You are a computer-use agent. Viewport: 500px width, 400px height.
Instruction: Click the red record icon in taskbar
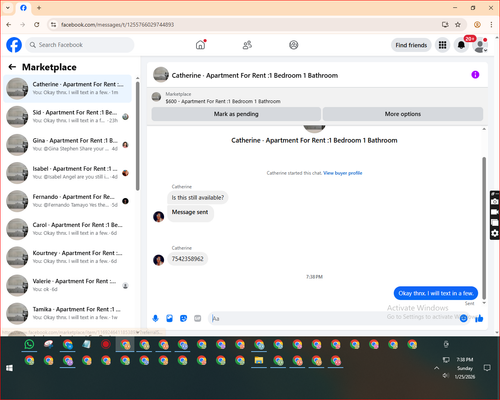106,344
